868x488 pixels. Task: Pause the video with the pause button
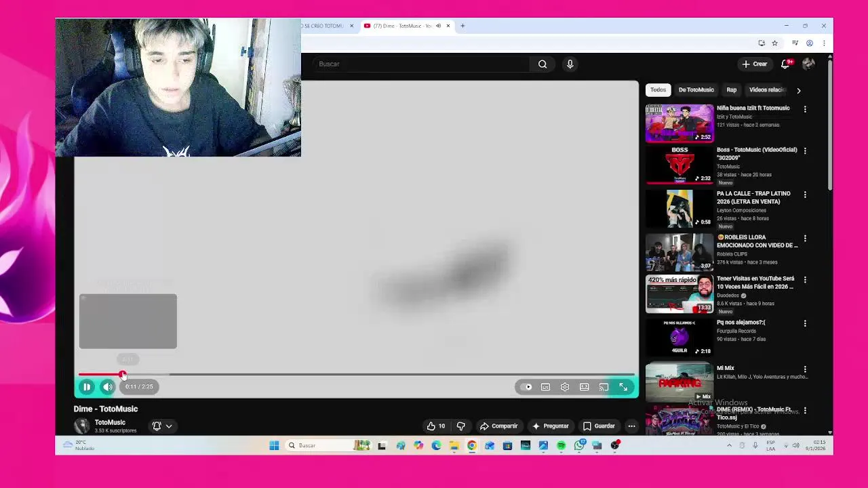pyautogui.click(x=87, y=387)
